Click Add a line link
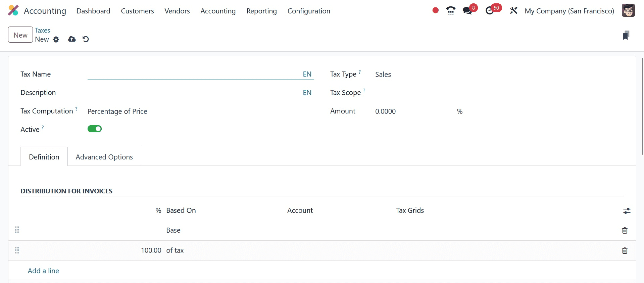644x283 pixels. click(43, 271)
